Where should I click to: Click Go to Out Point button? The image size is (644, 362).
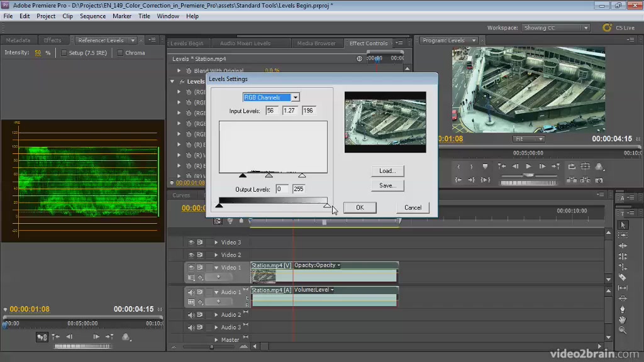(x=472, y=180)
